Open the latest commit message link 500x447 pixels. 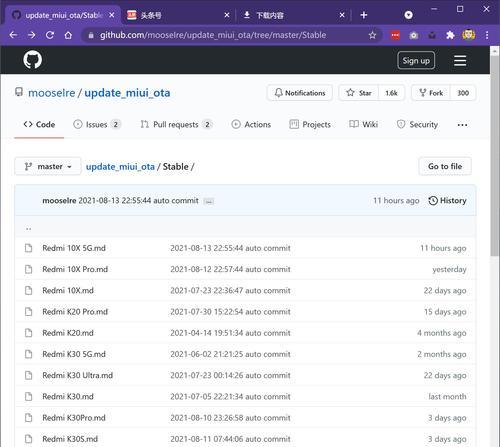[x=138, y=201]
